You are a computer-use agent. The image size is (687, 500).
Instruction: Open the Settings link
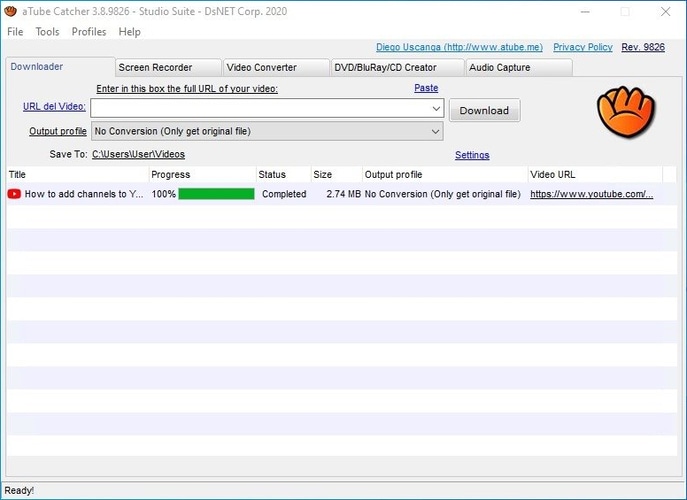472,155
